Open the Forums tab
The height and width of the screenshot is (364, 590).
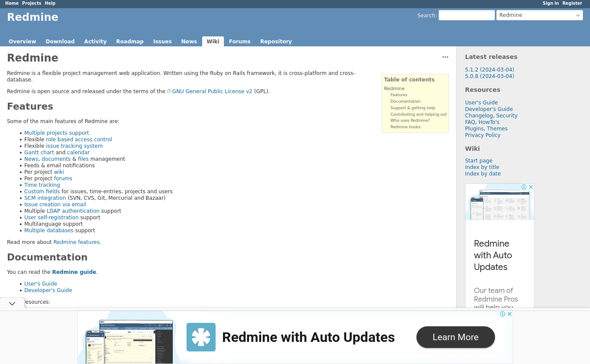[240, 42]
